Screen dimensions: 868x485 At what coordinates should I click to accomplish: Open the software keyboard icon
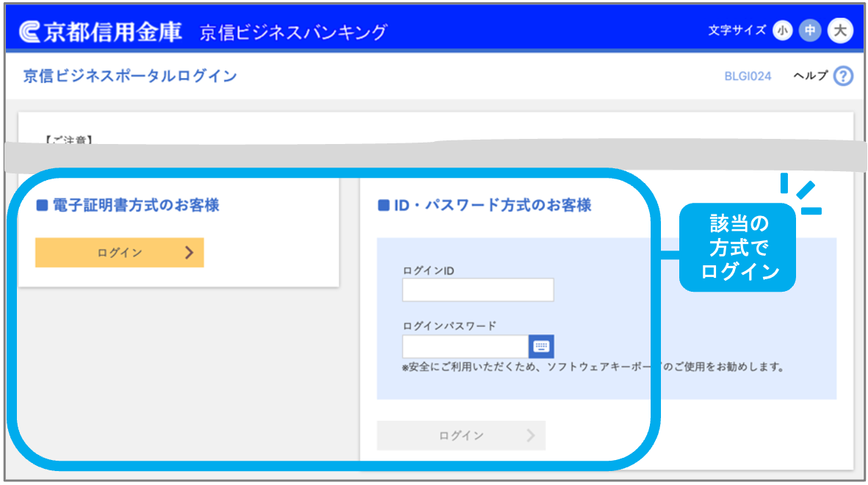541,347
